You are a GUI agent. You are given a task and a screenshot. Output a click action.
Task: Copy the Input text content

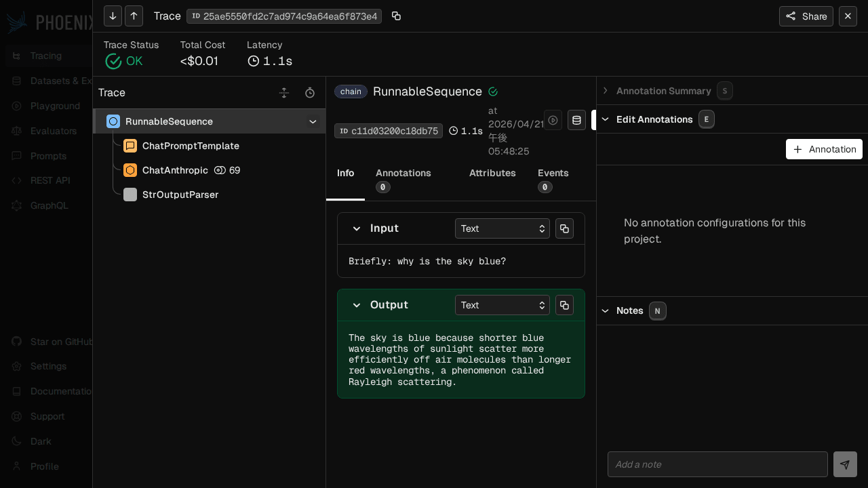(564, 228)
